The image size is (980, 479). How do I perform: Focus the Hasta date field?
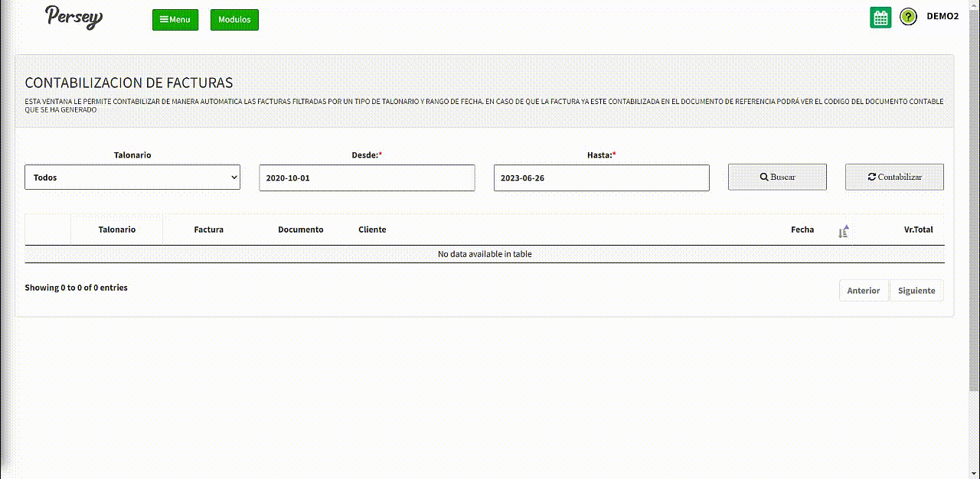[601, 178]
